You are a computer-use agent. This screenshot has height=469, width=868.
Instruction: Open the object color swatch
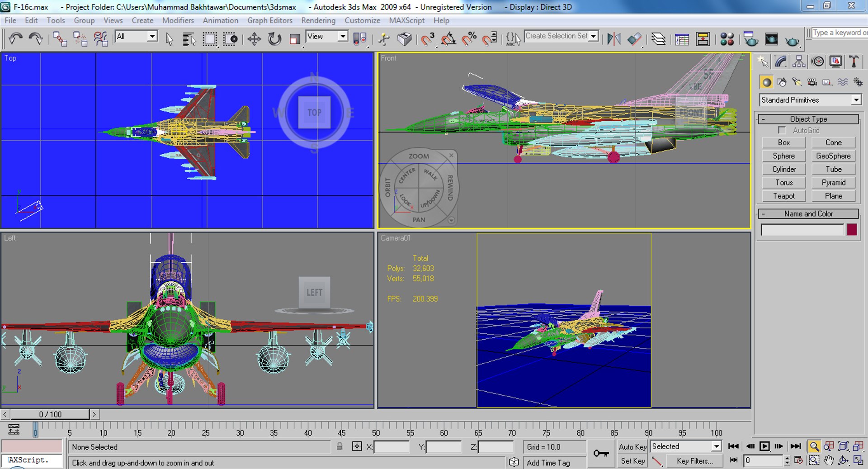coord(852,230)
